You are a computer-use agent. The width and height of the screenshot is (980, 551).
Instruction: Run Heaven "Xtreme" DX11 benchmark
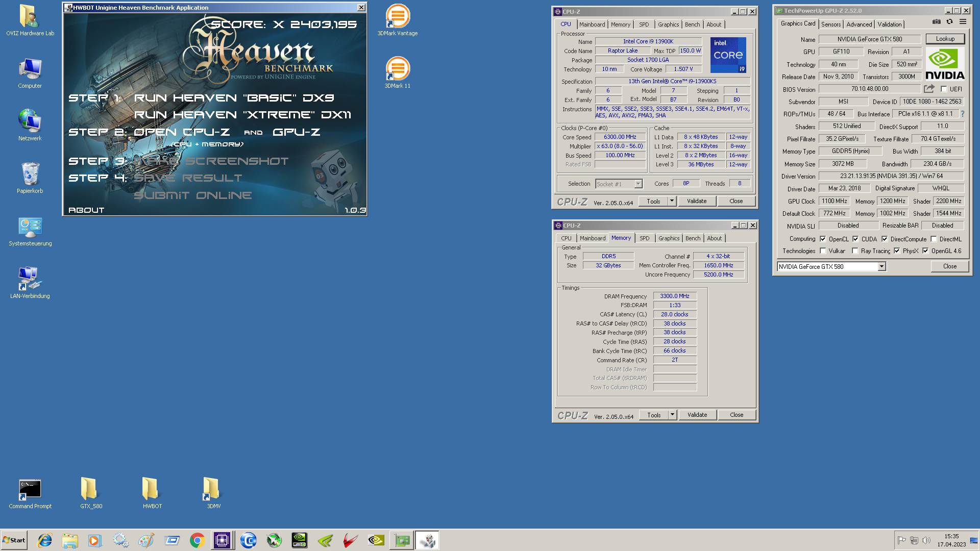(x=242, y=115)
